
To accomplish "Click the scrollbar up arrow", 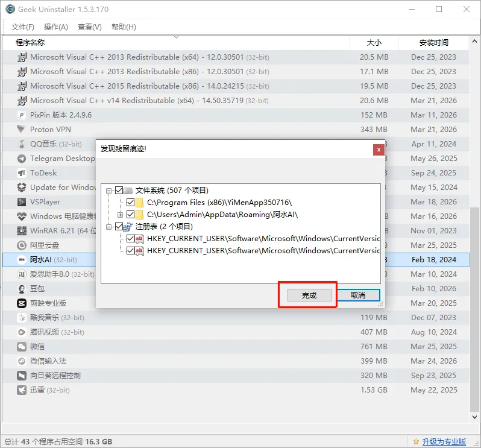I will [x=474, y=41].
